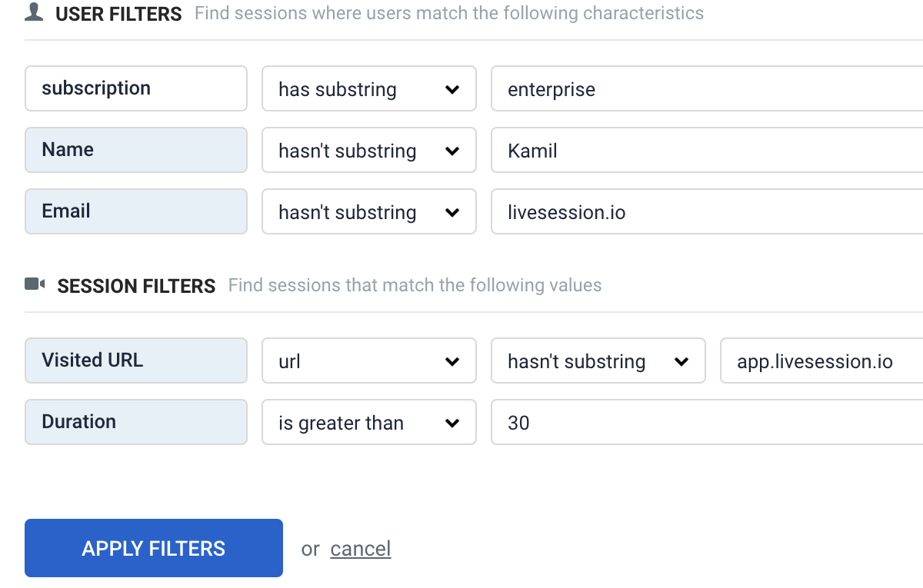Image resolution: width=923 pixels, height=588 pixels.
Task: Click the 'Kamil' name value field
Action: [x=706, y=151]
